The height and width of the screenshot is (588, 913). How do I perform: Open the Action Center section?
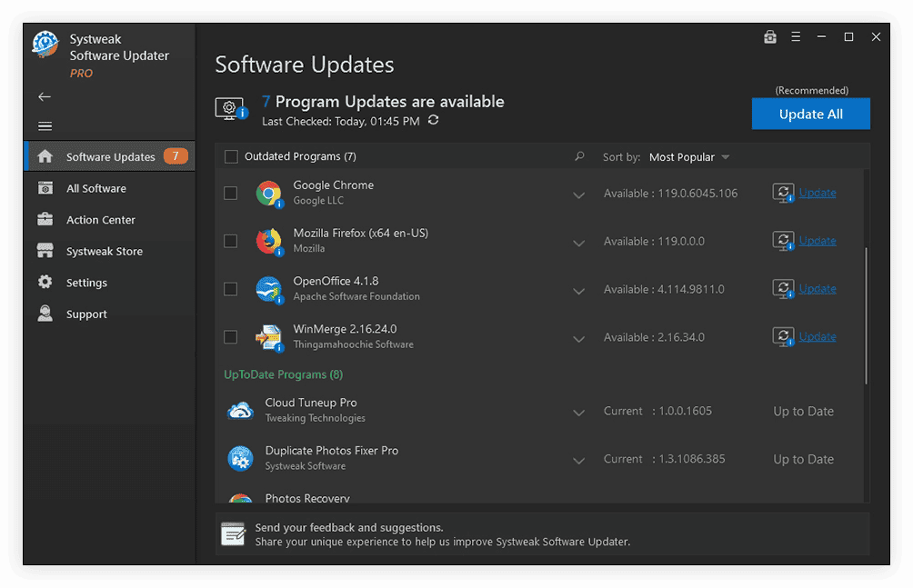tap(109, 220)
